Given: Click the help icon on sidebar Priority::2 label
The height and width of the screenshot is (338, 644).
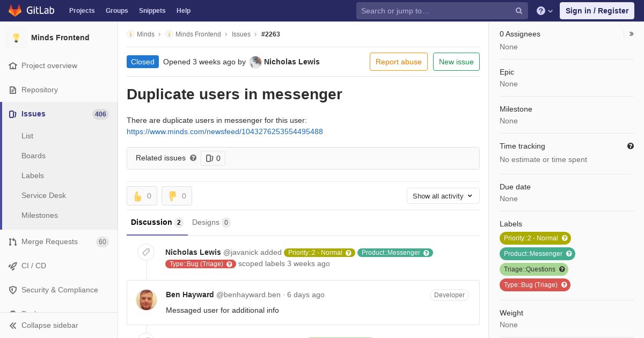Looking at the screenshot, I should [x=565, y=238].
